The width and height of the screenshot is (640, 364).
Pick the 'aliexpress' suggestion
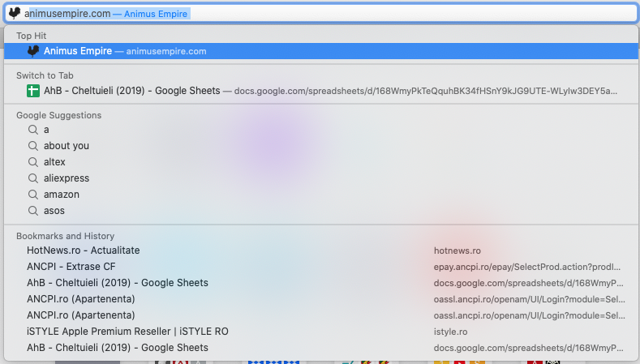click(321, 178)
